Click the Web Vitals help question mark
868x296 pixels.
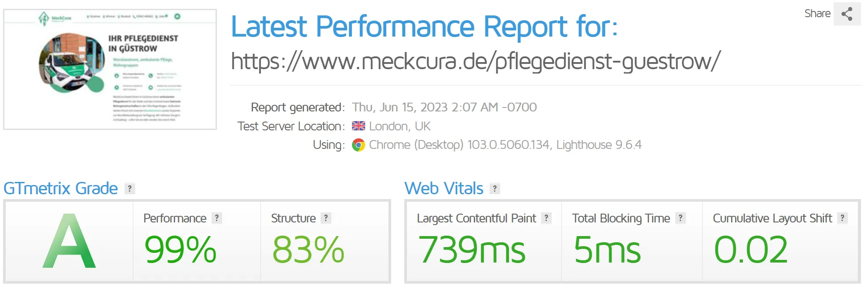point(495,189)
